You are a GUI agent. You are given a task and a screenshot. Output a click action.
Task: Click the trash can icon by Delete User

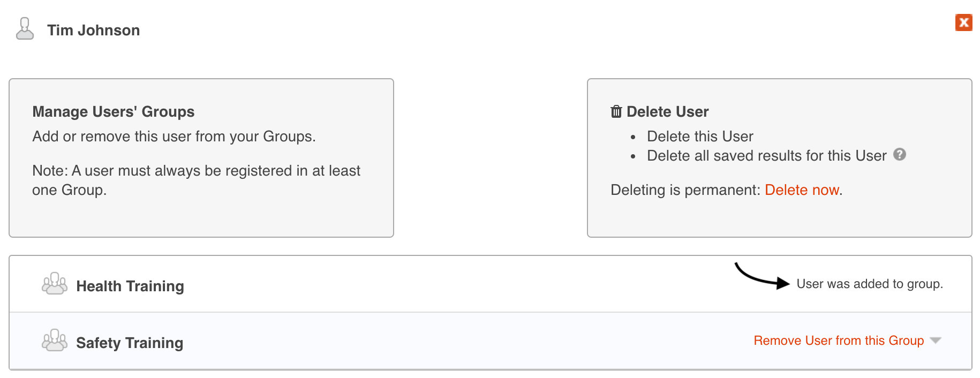click(616, 111)
